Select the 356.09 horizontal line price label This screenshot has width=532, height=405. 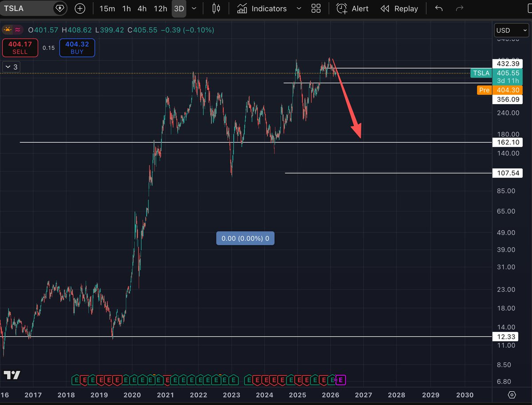click(x=508, y=100)
